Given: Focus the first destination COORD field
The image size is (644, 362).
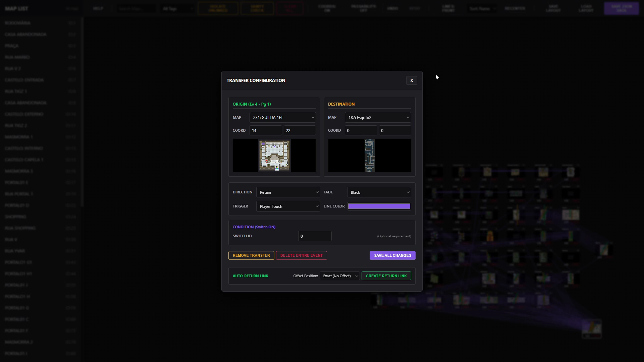Looking at the screenshot, I should tap(361, 130).
